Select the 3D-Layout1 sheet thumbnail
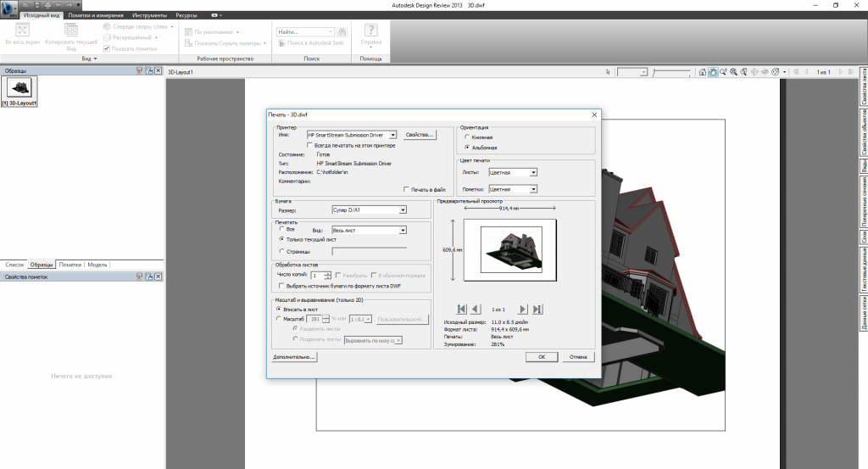Viewport: 868px width, 469px height. pos(19,92)
